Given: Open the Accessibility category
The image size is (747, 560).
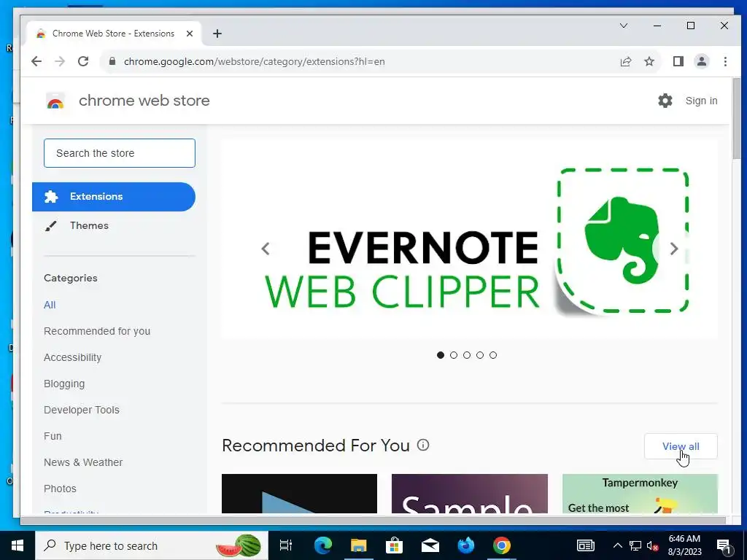Looking at the screenshot, I should tap(72, 357).
